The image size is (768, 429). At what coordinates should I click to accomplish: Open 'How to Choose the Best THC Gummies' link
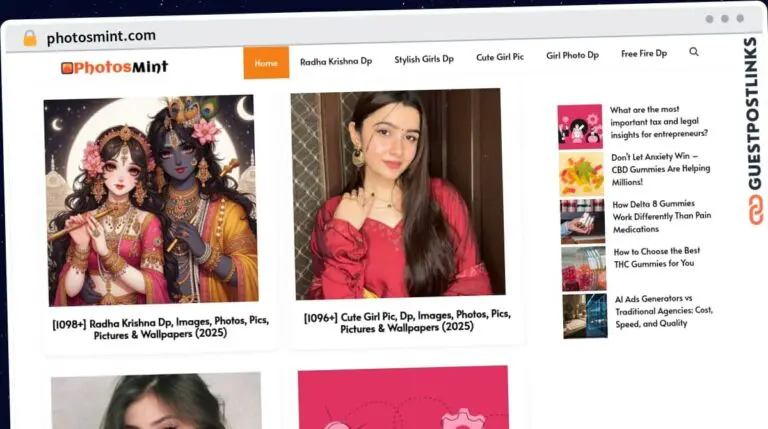tap(657, 257)
